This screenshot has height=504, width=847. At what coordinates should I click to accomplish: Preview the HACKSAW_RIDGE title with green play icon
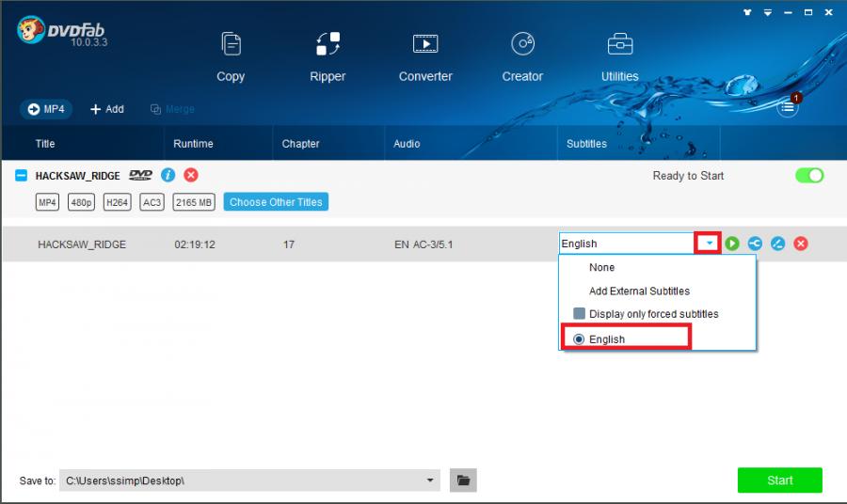pos(732,244)
